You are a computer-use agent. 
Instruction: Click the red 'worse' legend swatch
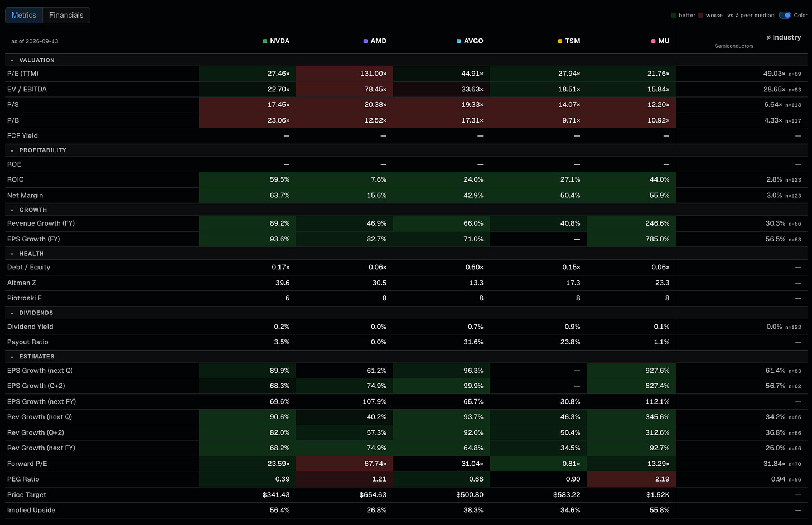701,16
